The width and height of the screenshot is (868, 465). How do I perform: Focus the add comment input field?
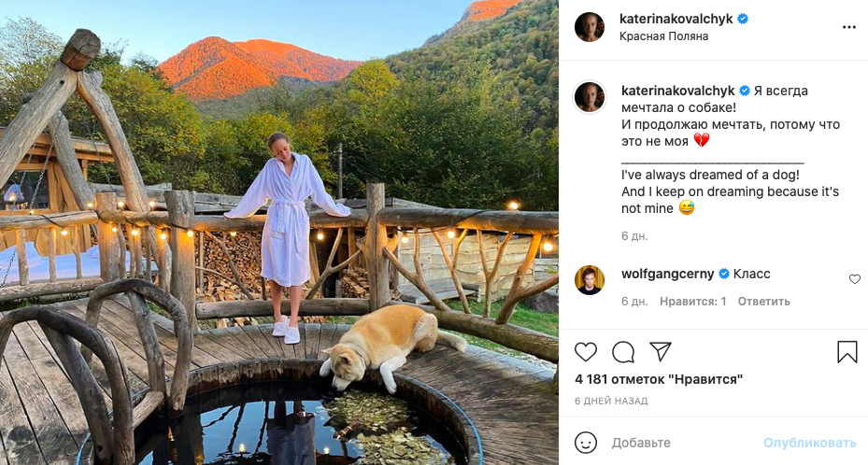pyautogui.click(x=682, y=443)
